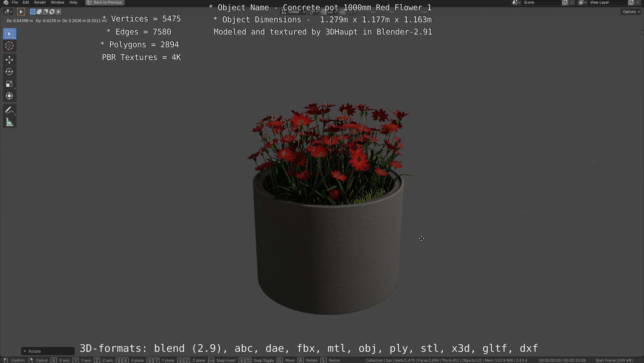
Task: Create a new scene copy
Action: point(565,3)
